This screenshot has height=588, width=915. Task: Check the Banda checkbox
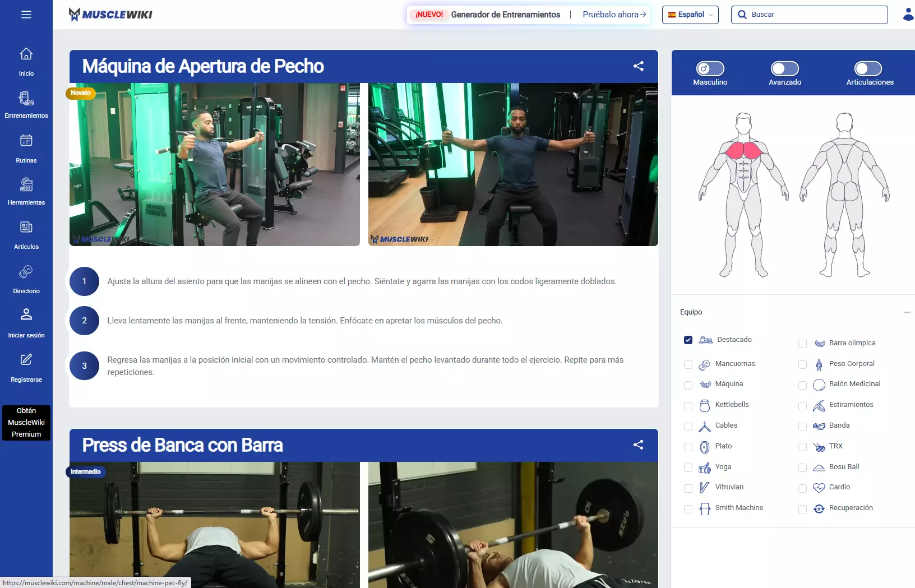coord(803,427)
